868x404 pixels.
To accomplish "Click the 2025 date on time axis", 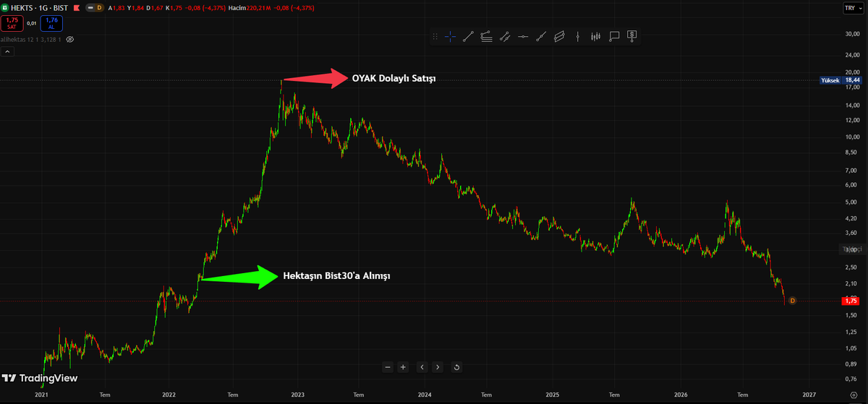I will point(553,395).
